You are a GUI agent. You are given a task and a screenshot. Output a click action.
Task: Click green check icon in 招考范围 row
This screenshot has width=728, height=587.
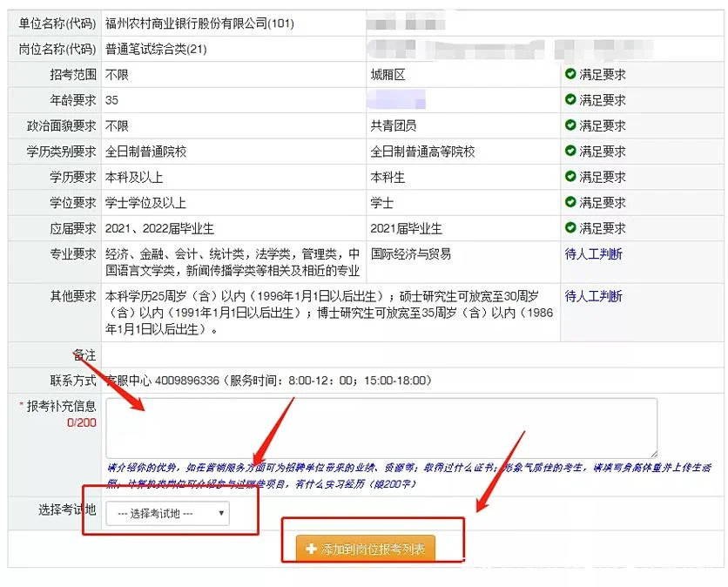click(570, 74)
